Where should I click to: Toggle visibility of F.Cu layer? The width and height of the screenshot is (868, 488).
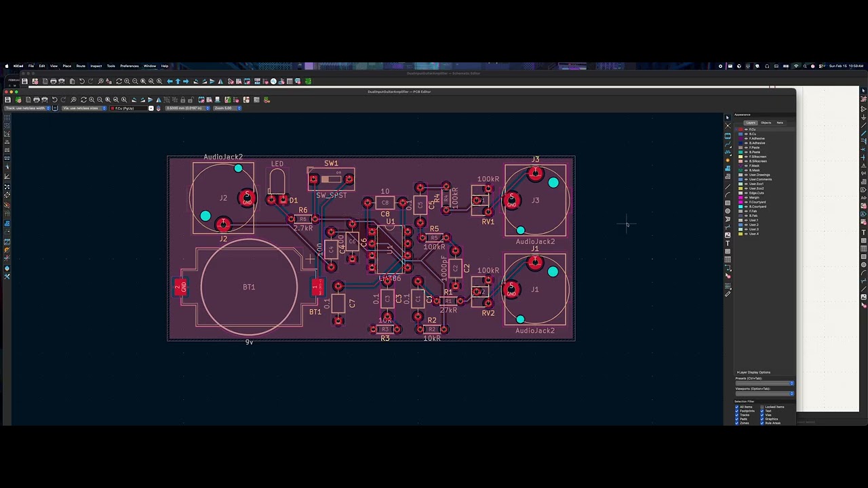(x=746, y=129)
